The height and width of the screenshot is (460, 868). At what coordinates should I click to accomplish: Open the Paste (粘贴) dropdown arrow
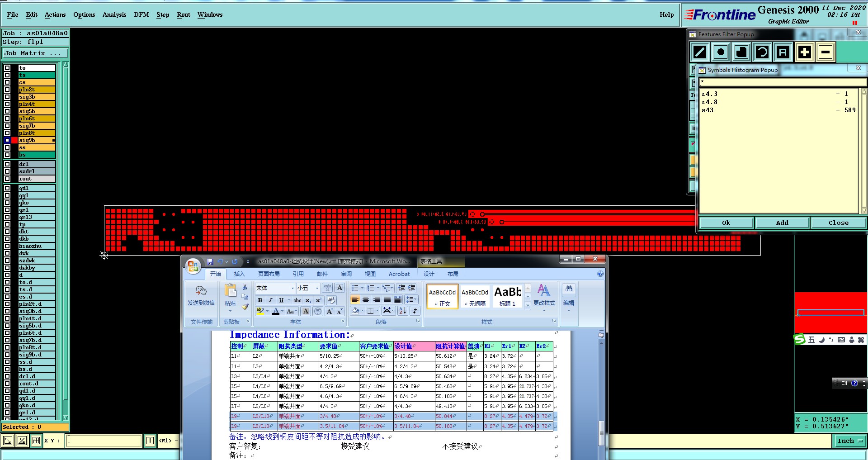(x=230, y=310)
